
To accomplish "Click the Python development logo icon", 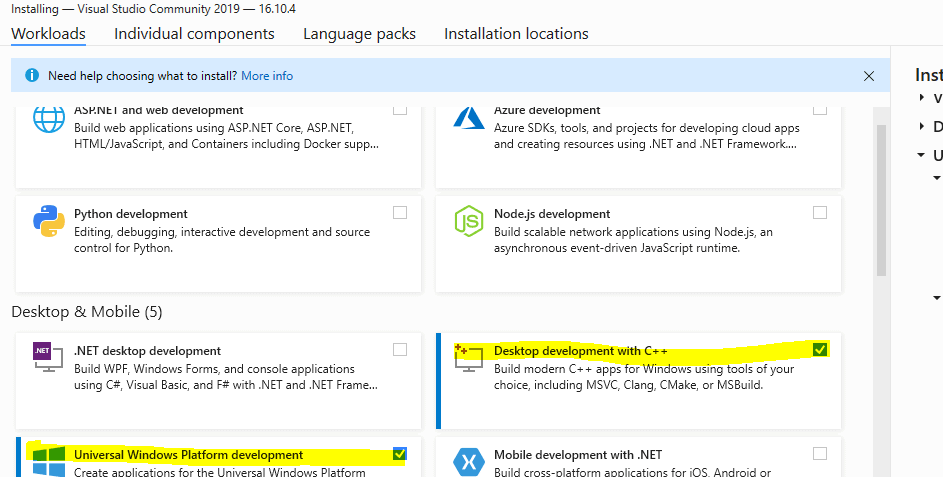I will click(x=49, y=221).
